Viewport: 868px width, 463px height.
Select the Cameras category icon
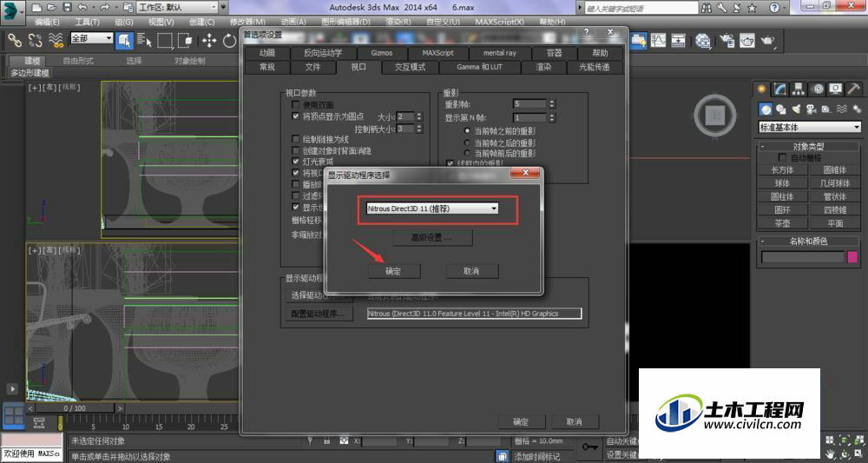(x=811, y=109)
